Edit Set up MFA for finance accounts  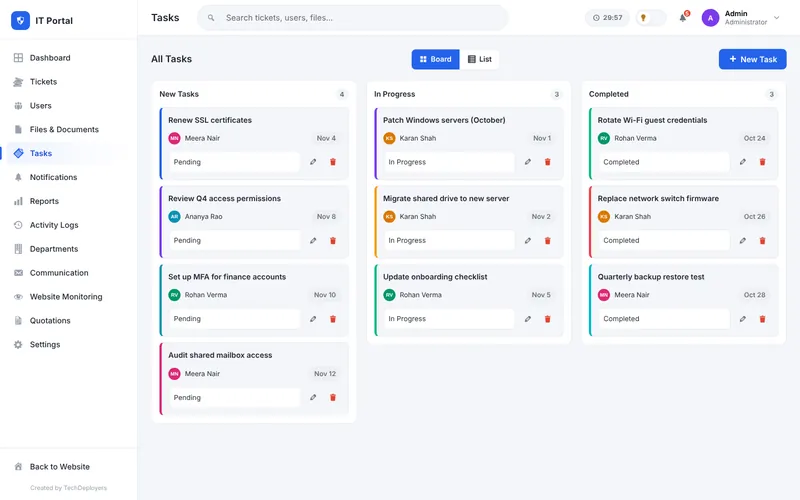pos(313,319)
